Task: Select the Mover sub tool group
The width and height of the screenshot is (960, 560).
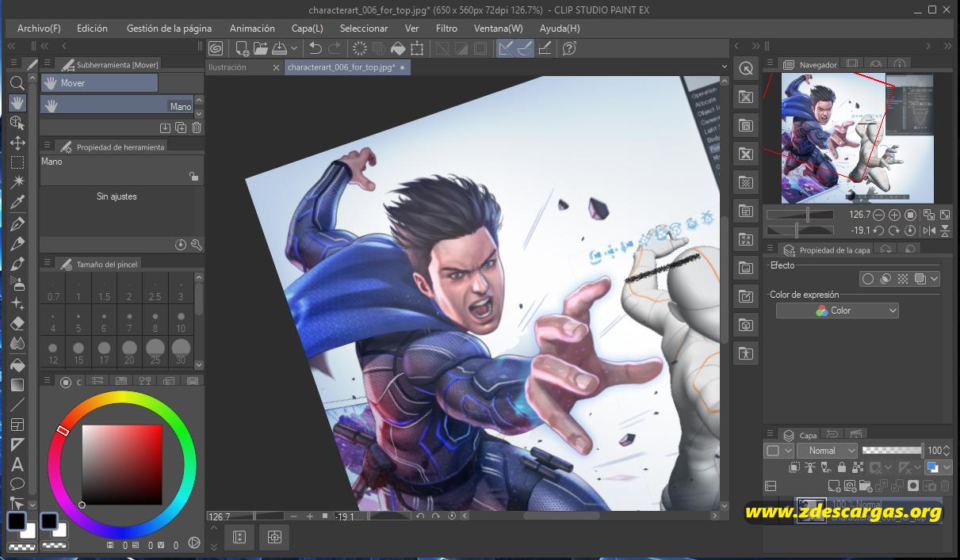Action: pos(99,82)
